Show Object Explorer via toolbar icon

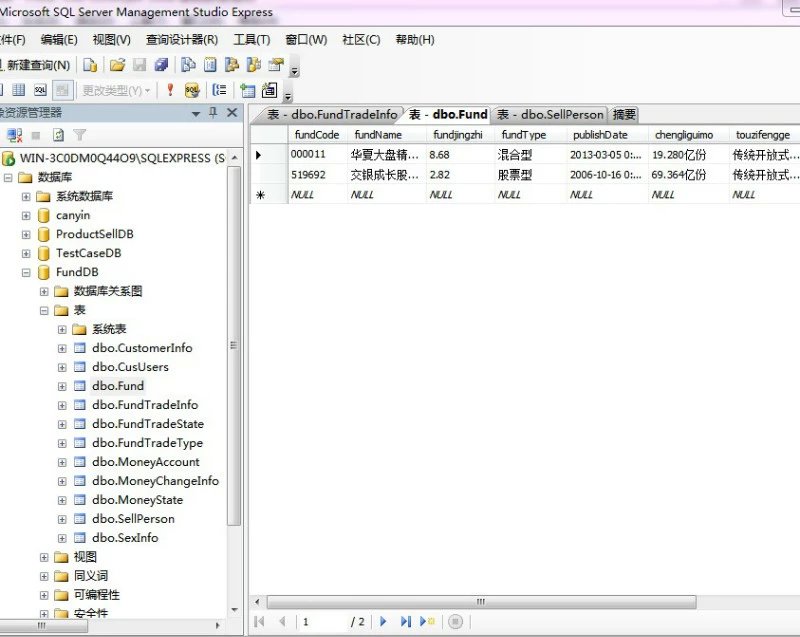coord(232,65)
